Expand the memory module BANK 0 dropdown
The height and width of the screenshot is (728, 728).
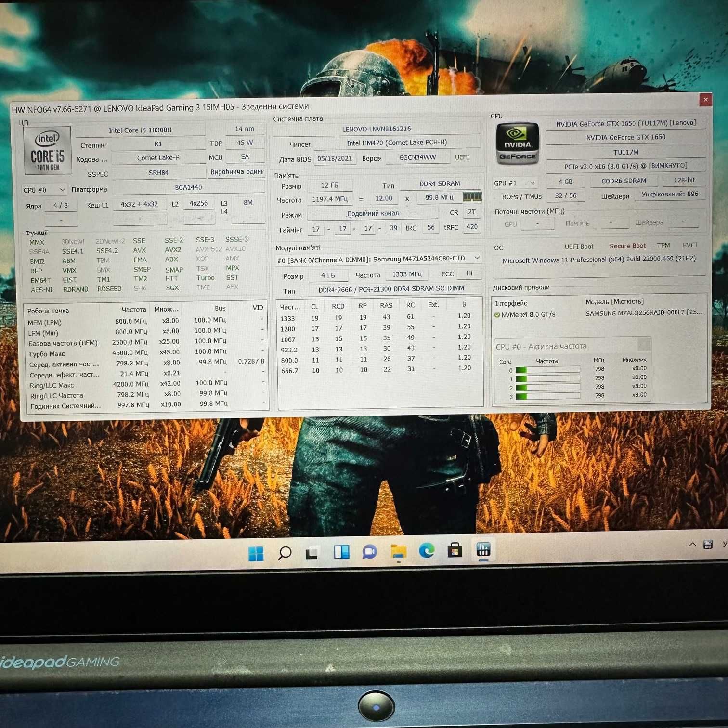coord(378,259)
